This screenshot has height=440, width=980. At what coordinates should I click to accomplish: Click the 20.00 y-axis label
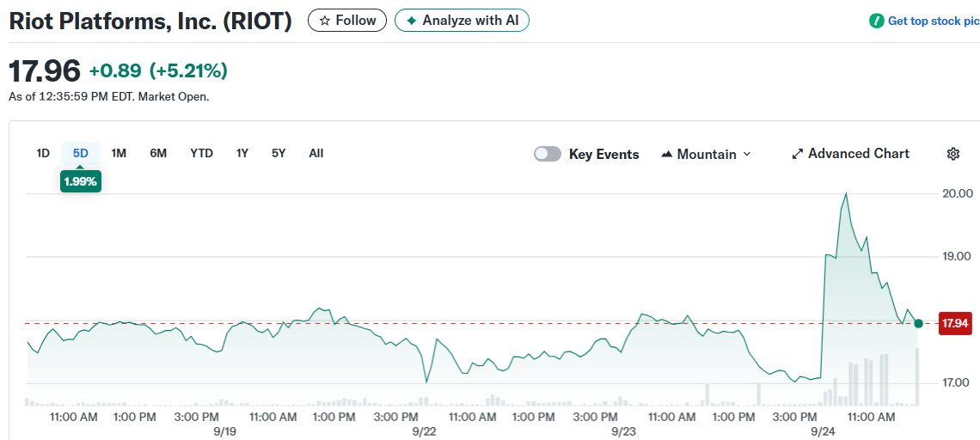pos(957,193)
